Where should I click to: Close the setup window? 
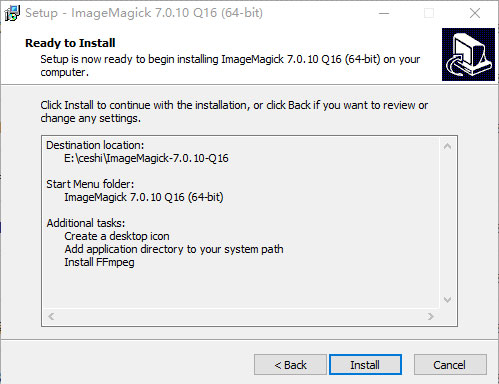[475, 13]
